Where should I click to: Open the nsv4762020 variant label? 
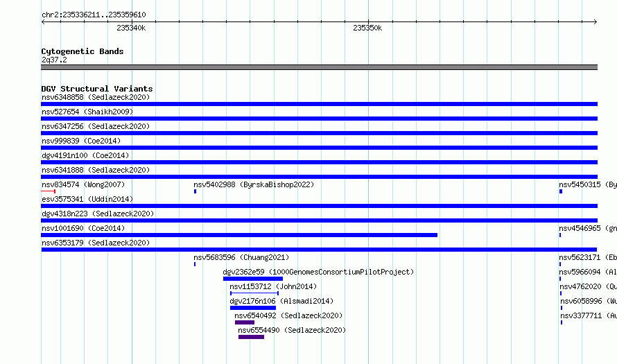click(588, 286)
